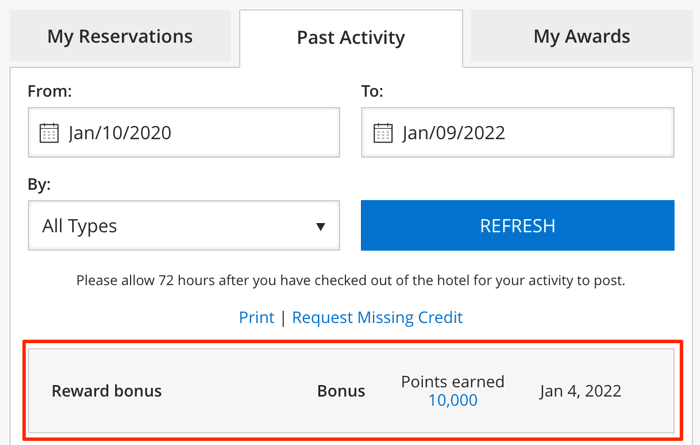Open the My Awards tab
The width and height of the screenshot is (700, 445).
(582, 36)
